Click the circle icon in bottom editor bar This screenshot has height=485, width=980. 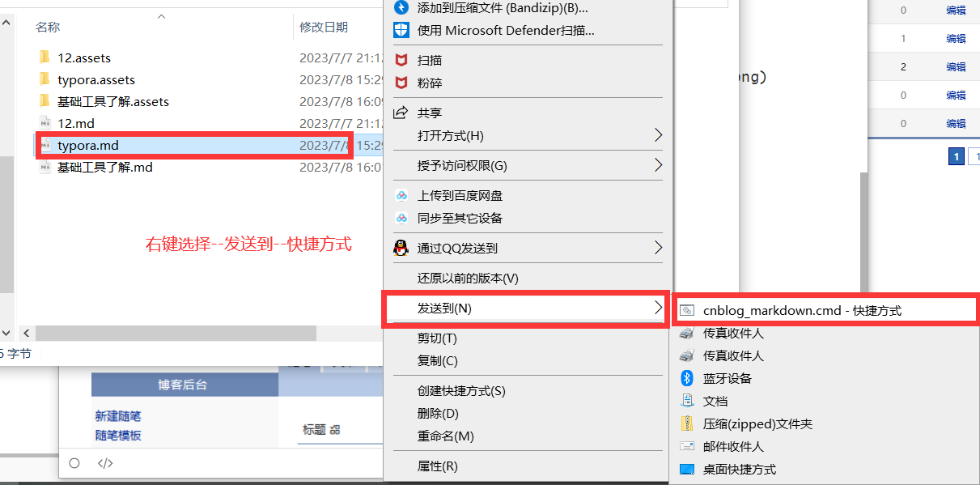tap(74, 463)
